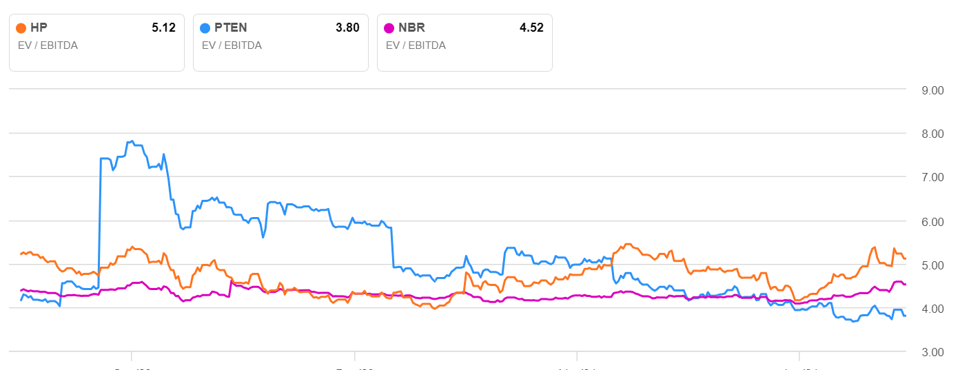The width and height of the screenshot is (980, 370).
Task: Select the PTEN ticker label
Action: (231, 28)
